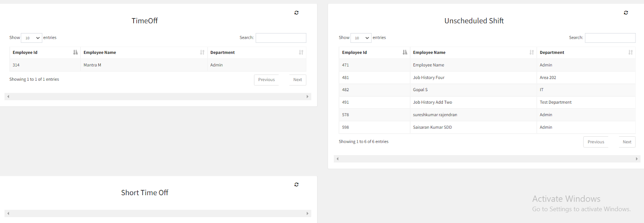
Task: Open Unscheduled Shift show entries dropdown
Action: (x=361, y=38)
